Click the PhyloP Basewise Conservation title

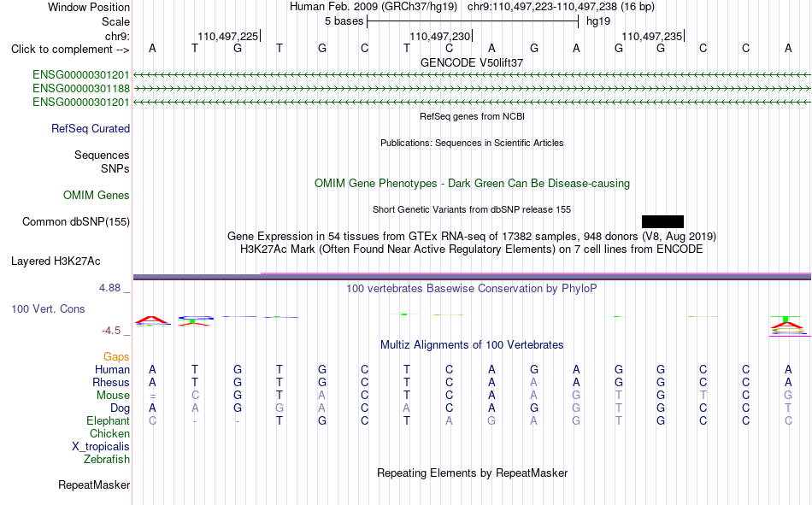click(472, 289)
